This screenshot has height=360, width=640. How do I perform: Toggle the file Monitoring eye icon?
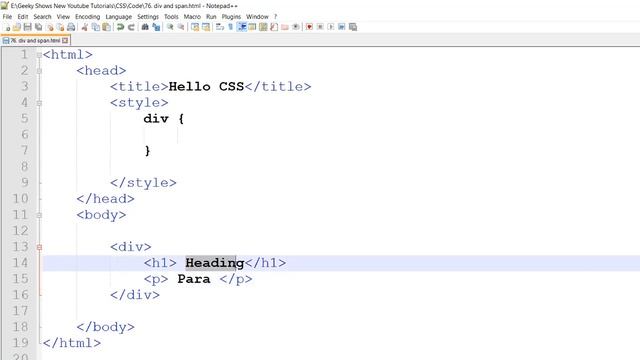[296, 27]
